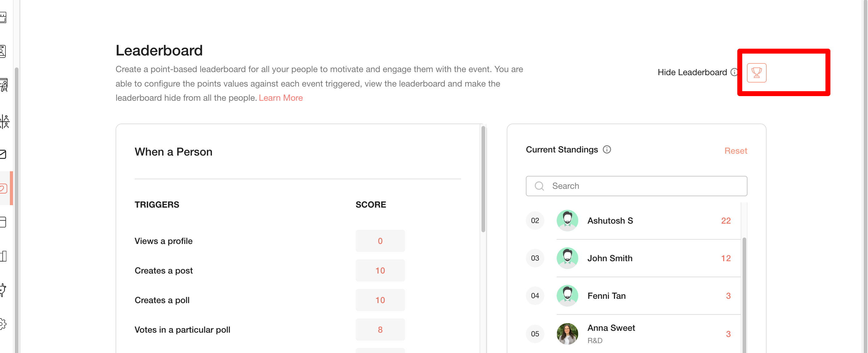Reset the current standings
868x353 pixels.
[x=735, y=151]
